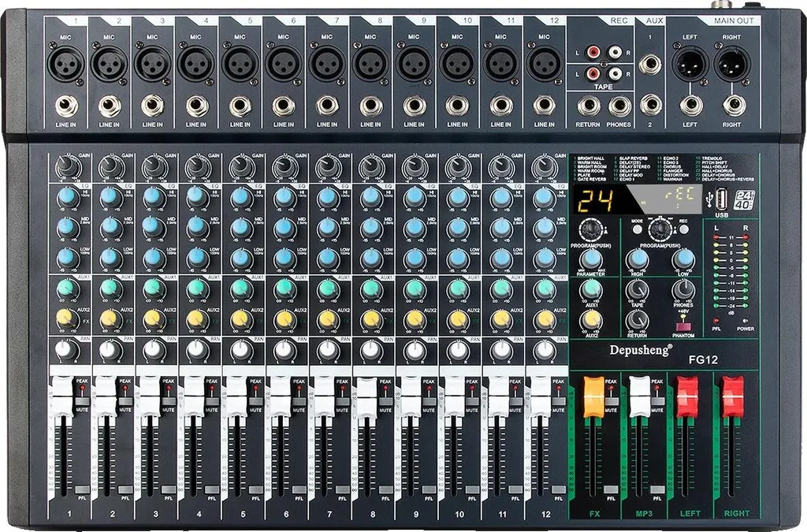
Task: Toggle the FX channel MUTE button
Action: 611,401
